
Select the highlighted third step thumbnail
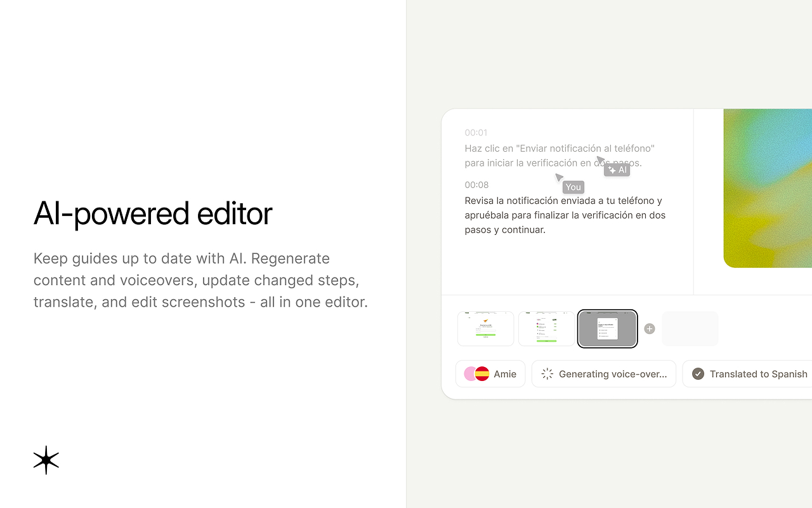point(608,329)
